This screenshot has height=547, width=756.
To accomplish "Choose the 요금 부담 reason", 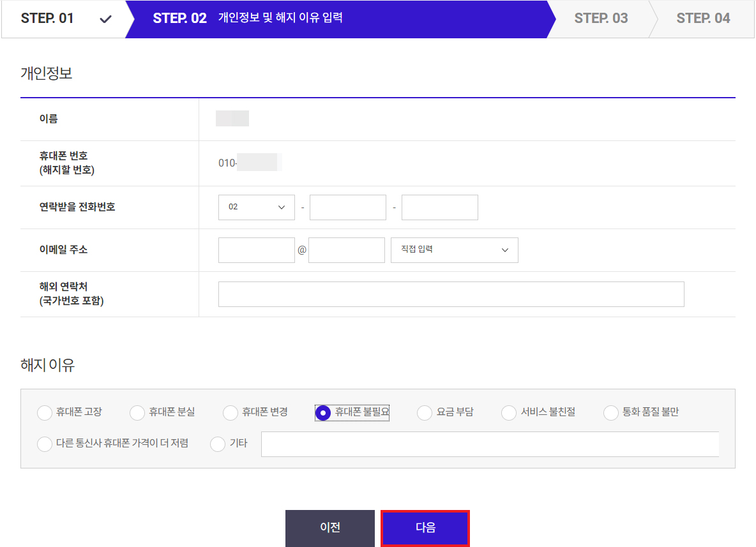I will (x=425, y=412).
